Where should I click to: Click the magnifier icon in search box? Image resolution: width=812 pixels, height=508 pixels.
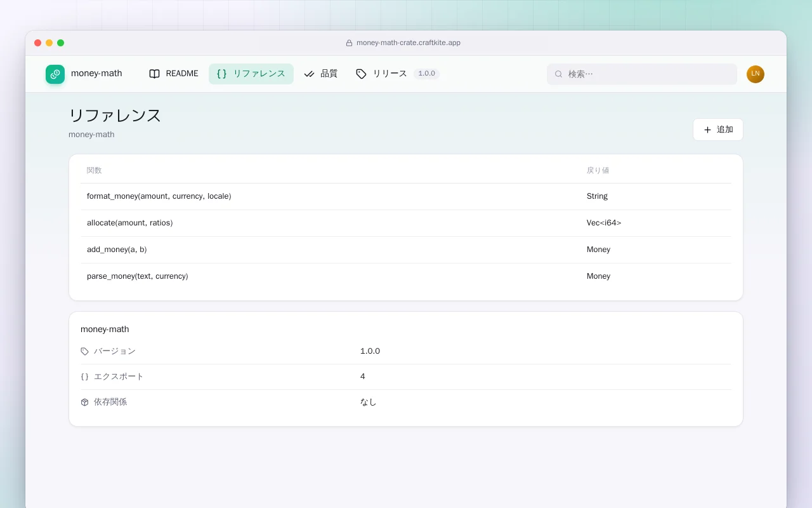(x=559, y=74)
